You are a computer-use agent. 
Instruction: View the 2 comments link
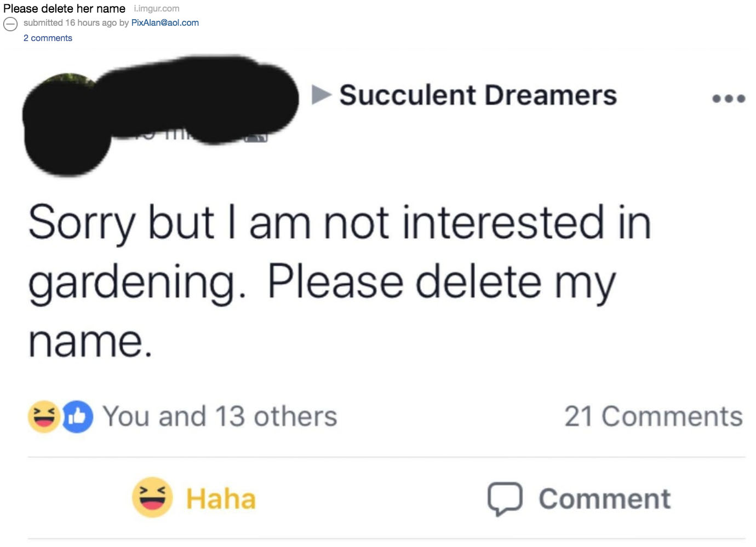coord(48,38)
